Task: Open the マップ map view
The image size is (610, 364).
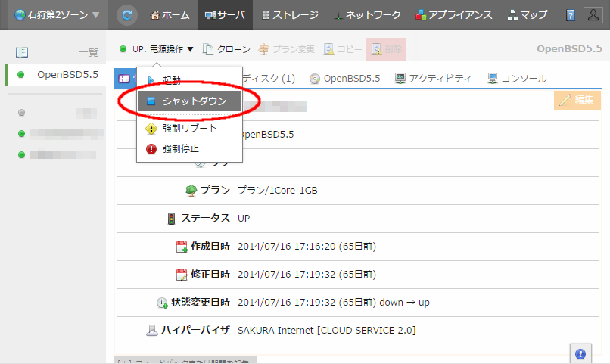Action: pos(528,14)
